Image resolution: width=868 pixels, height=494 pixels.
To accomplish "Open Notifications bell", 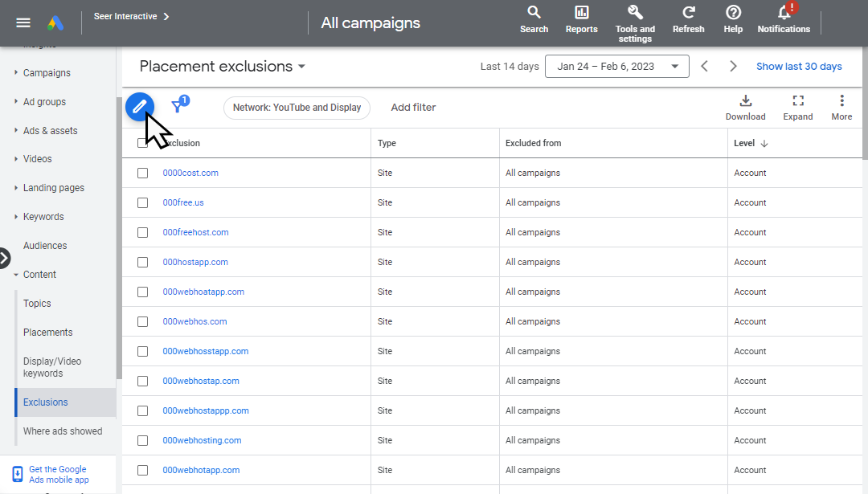I will point(784,13).
